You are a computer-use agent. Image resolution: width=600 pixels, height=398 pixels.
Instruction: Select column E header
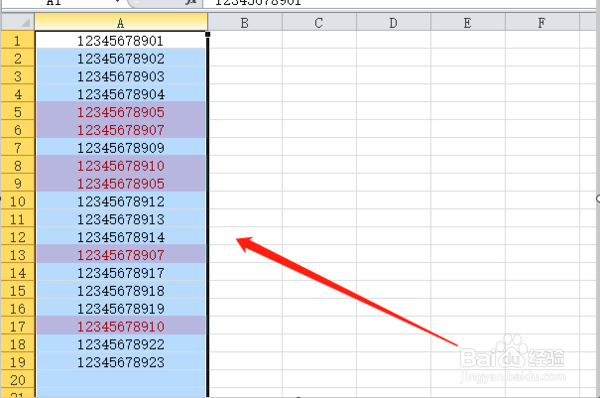(x=468, y=23)
